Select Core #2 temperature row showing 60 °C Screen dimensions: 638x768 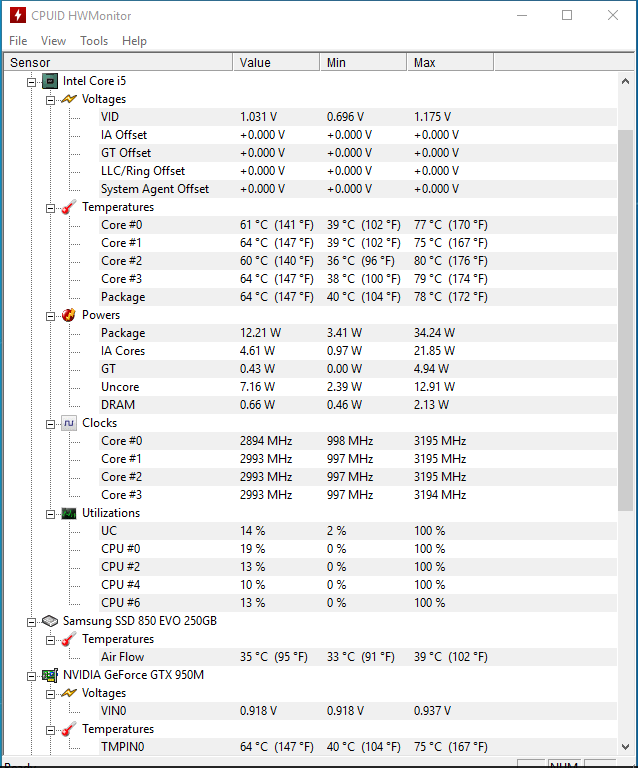[357, 261]
